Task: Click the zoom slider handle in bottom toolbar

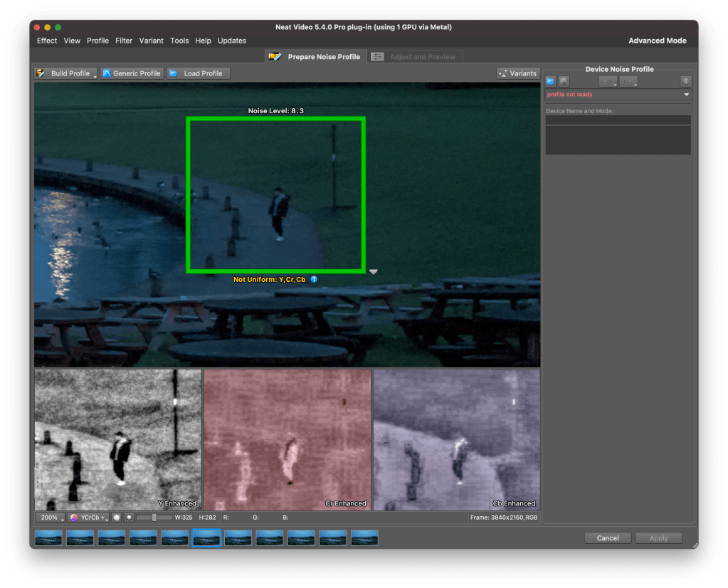Action: 154,518
